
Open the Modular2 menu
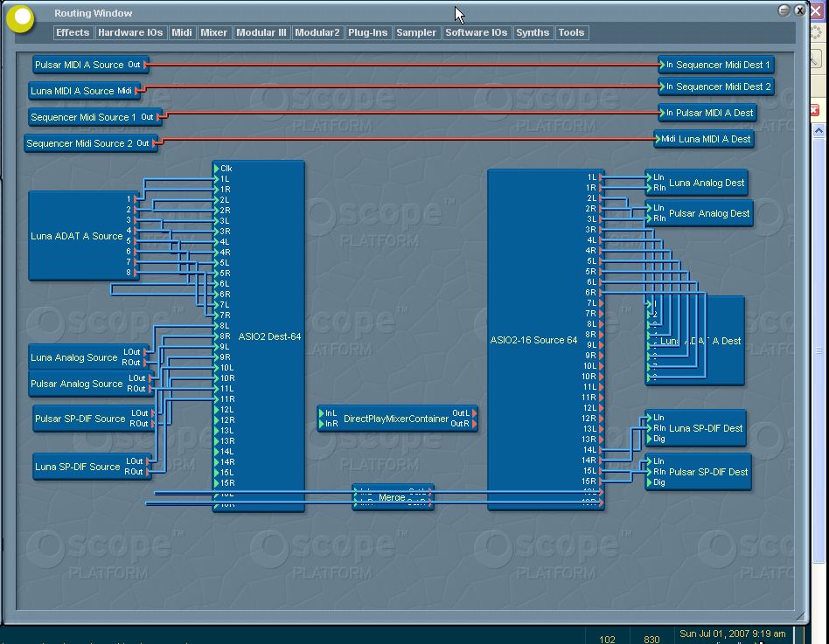click(317, 32)
